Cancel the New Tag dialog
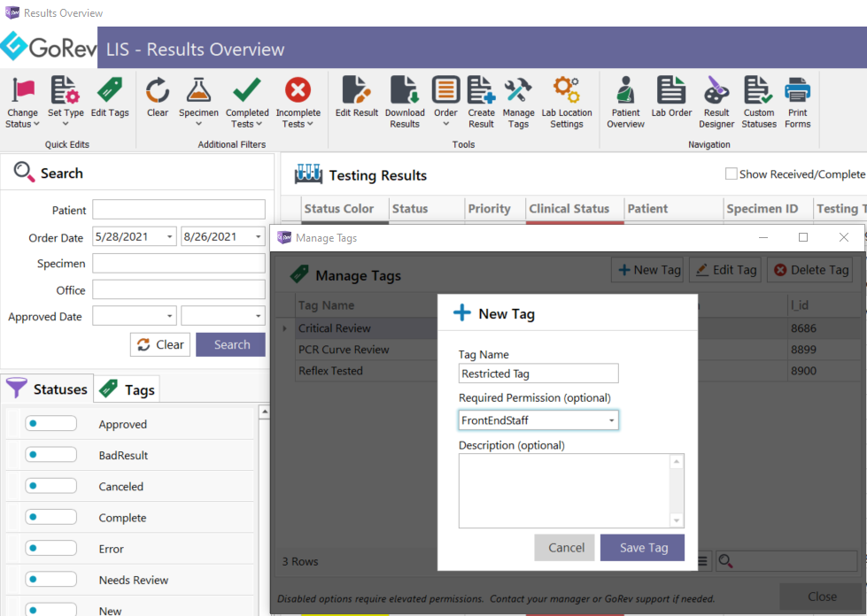Viewport: 867px width, 616px height. [x=564, y=548]
